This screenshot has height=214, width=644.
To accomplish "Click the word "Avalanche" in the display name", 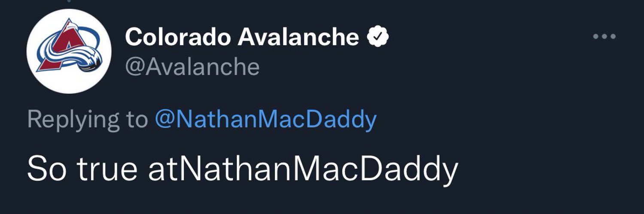I will 298,38.
